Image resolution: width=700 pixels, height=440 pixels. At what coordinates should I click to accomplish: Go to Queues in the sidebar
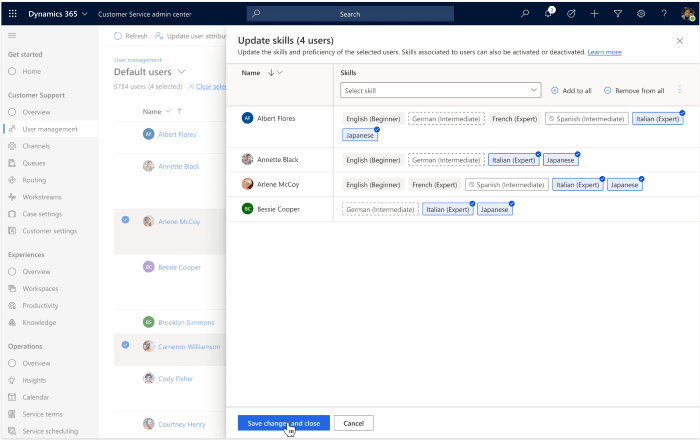[34, 162]
